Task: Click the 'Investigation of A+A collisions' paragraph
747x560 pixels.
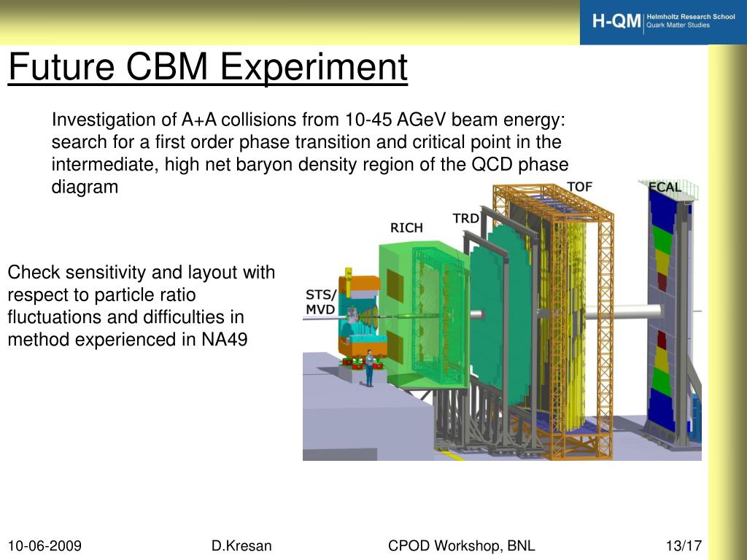Action: (309, 153)
